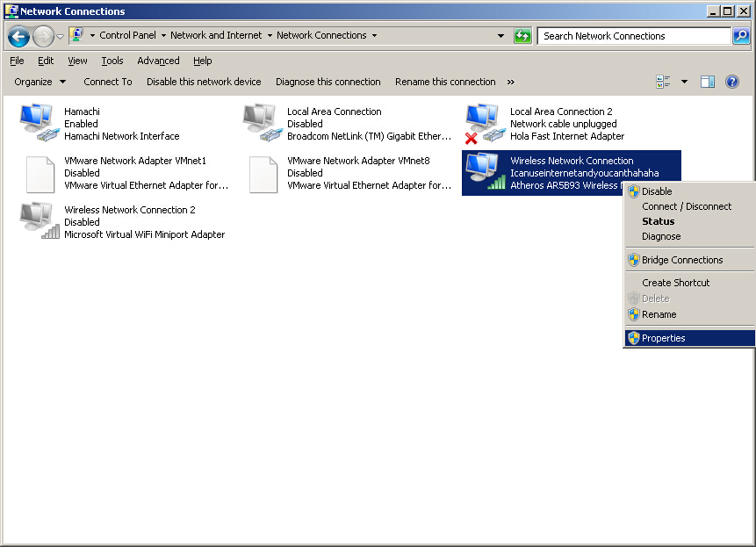Viewport: 756px width, 547px height.
Task: Click the green Refresh button beside address bar
Action: point(523,36)
